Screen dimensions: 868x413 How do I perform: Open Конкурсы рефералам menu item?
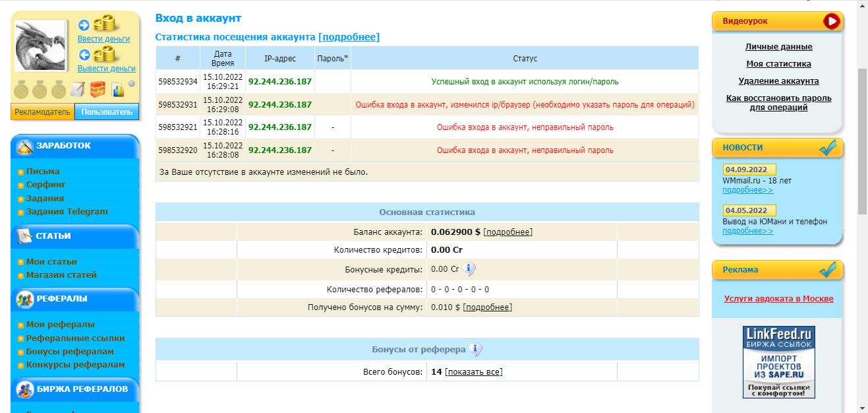pos(76,364)
